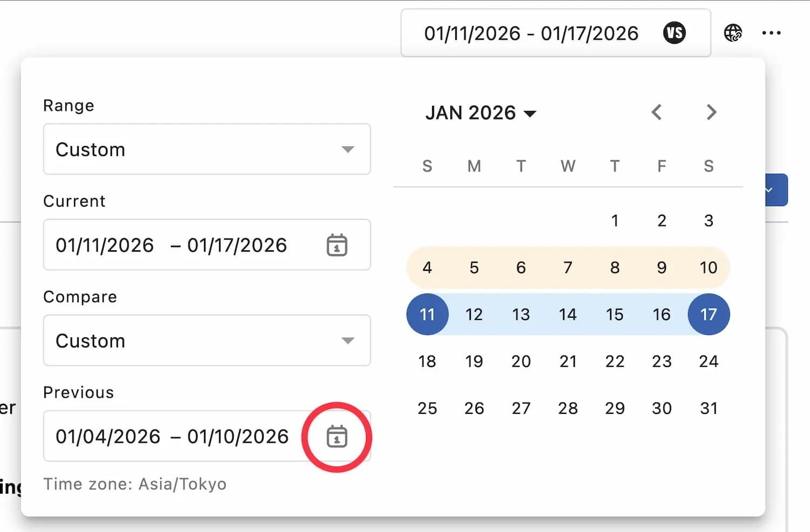Screen dimensions: 810x532
Task: Open the Current range calendar picker icon
Action: tap(337, 245)
